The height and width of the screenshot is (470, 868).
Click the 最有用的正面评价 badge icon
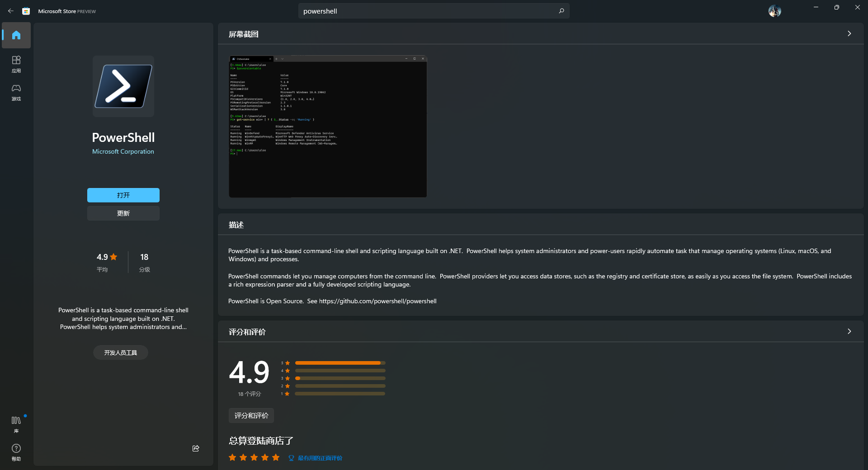pos(291,458)
